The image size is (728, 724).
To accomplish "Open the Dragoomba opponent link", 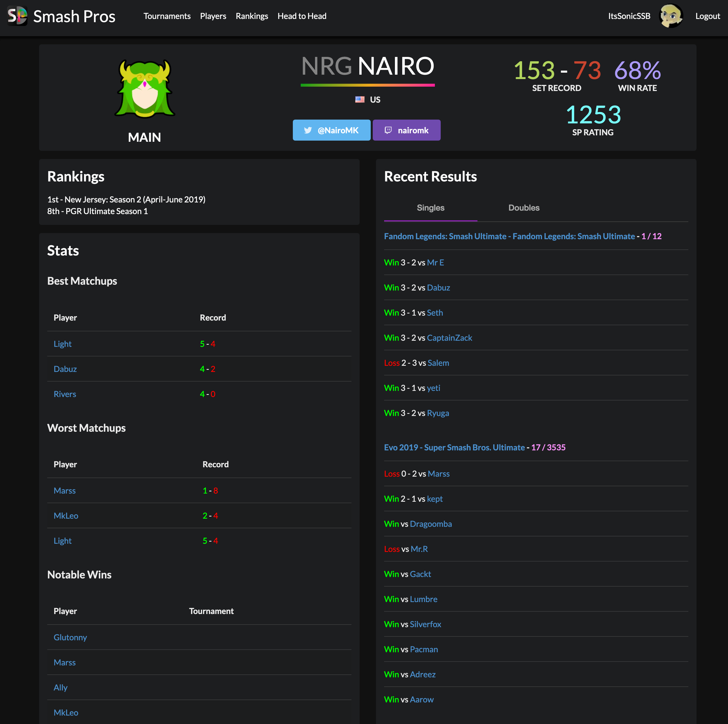I will [x=431, y=524].
